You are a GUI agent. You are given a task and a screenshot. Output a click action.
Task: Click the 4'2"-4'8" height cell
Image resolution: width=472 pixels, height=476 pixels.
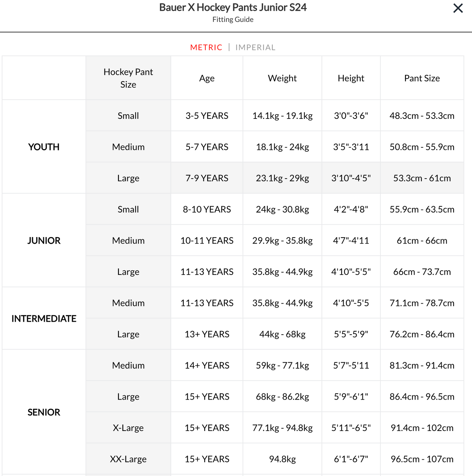click(351, 209)
